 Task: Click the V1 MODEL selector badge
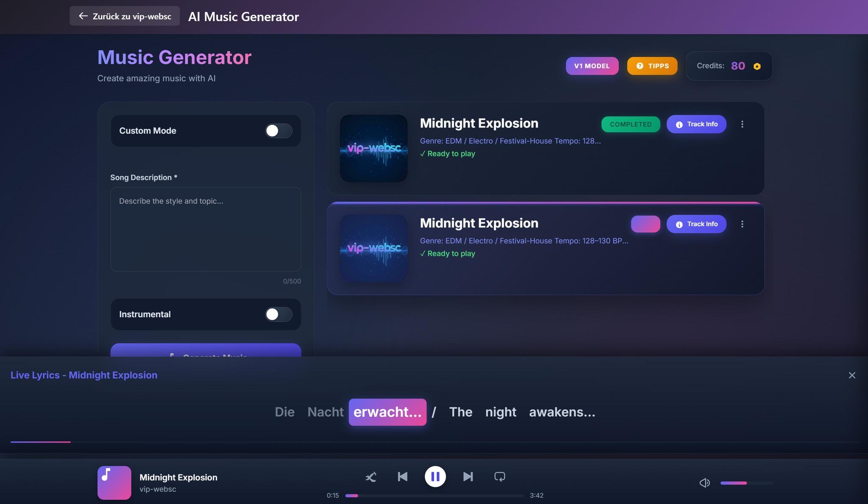click(x=592, y=66)
